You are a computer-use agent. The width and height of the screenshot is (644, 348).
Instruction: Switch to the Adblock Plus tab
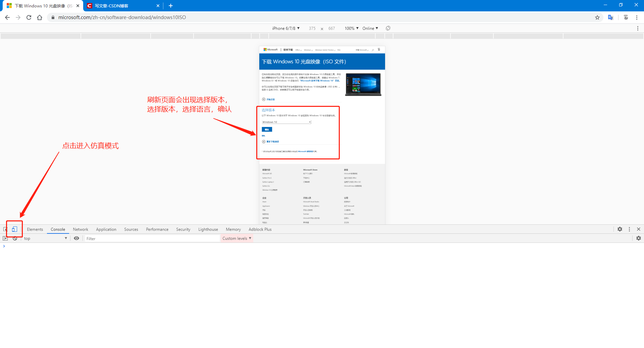click(x=260, y=229)
